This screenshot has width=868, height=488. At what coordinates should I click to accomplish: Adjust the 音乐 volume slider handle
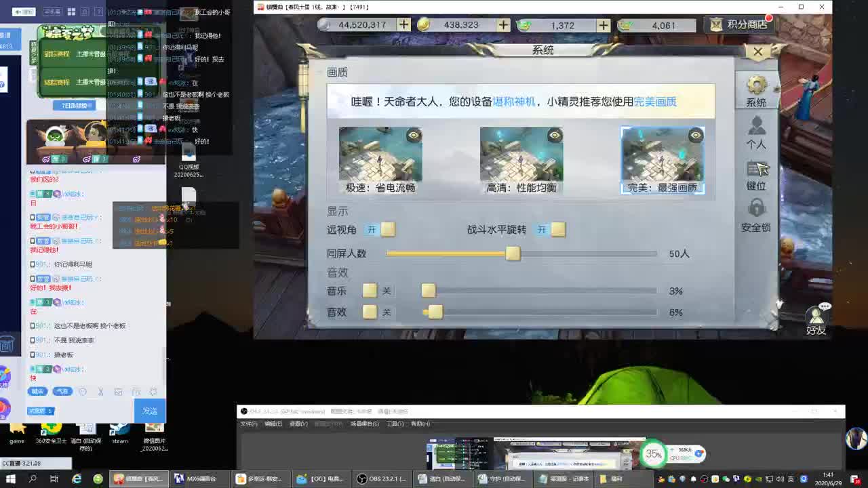[428, 291]
